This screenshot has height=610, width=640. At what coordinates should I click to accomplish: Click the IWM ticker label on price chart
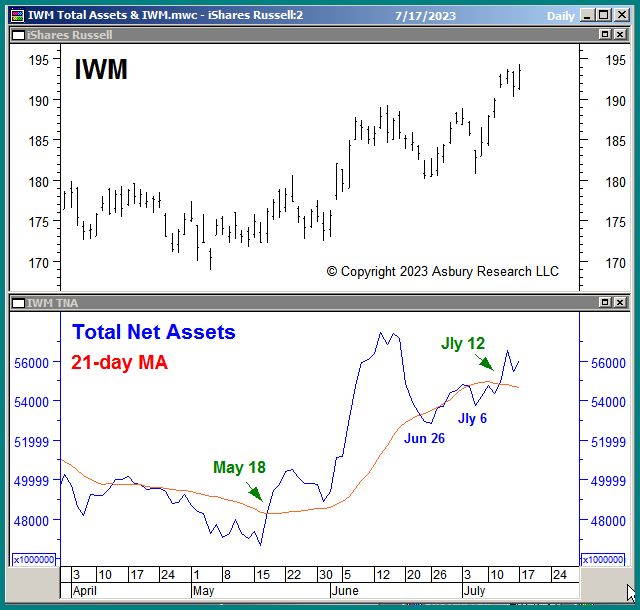(101, 70)
